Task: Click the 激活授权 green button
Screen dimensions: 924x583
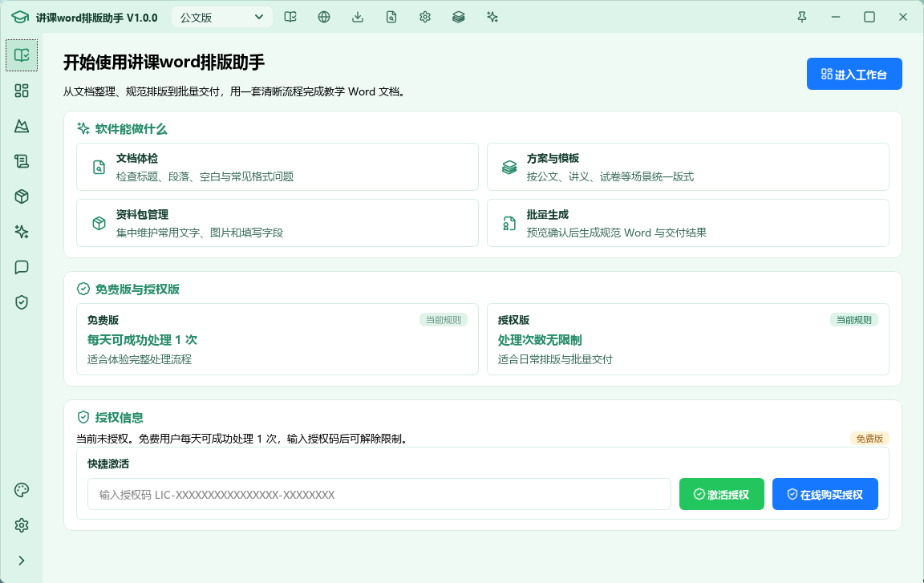Action: point(721,494)
